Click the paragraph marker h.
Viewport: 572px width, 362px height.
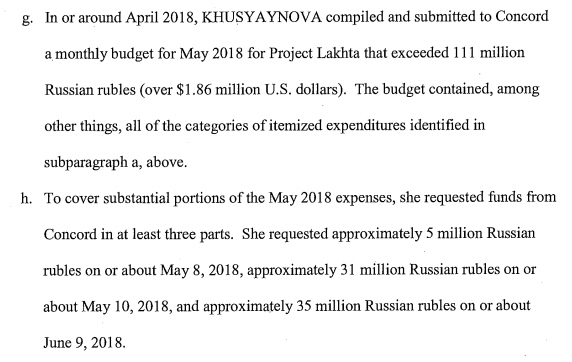(27, 198)
